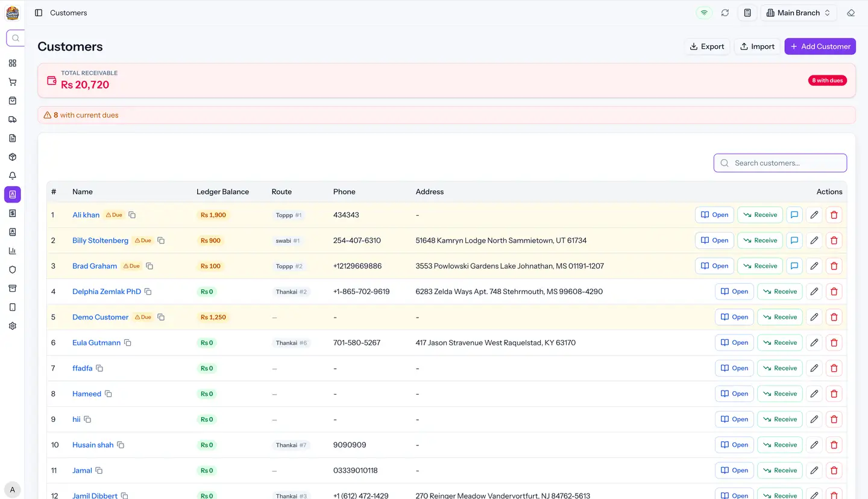Click the 8 with dues badge

pyautogui.click(x=827, y=80)
